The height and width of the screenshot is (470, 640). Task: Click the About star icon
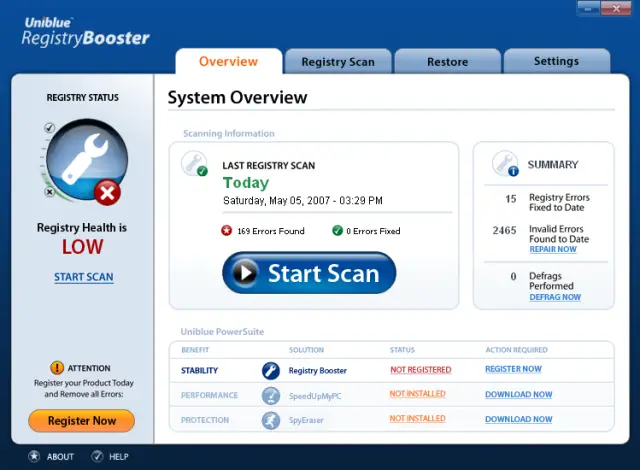tap(34, 456)
